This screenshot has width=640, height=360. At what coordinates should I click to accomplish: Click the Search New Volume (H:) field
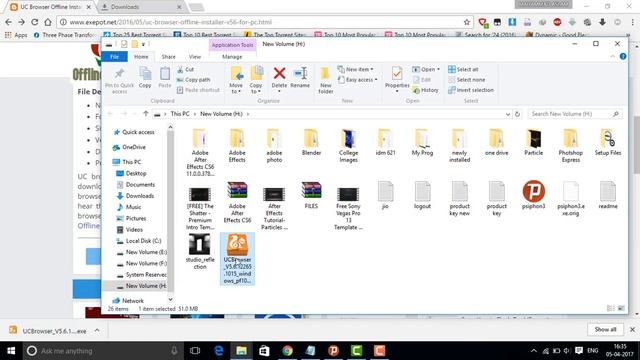575,114
